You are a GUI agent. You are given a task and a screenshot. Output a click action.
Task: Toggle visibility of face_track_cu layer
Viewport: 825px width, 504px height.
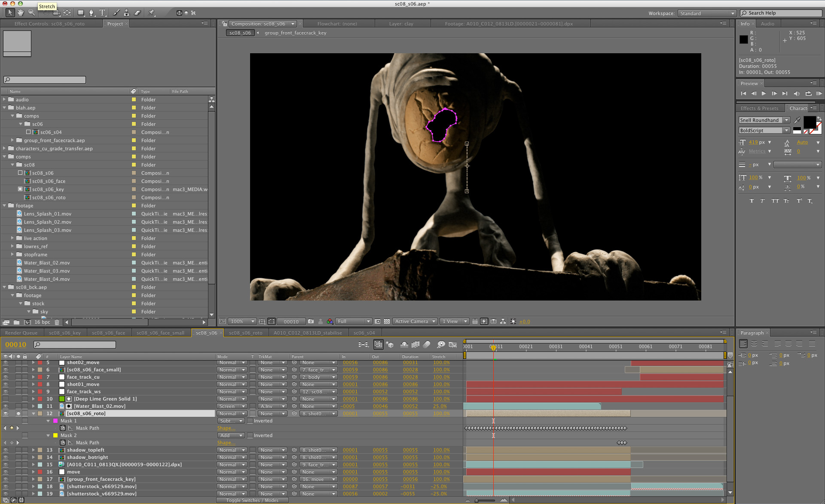point(6,377)
